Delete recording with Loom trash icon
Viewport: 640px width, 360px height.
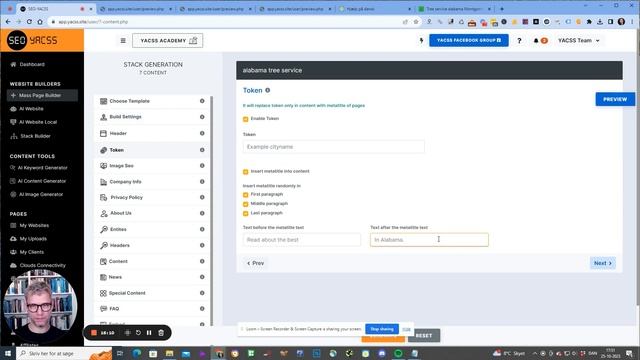coord(161,333)
